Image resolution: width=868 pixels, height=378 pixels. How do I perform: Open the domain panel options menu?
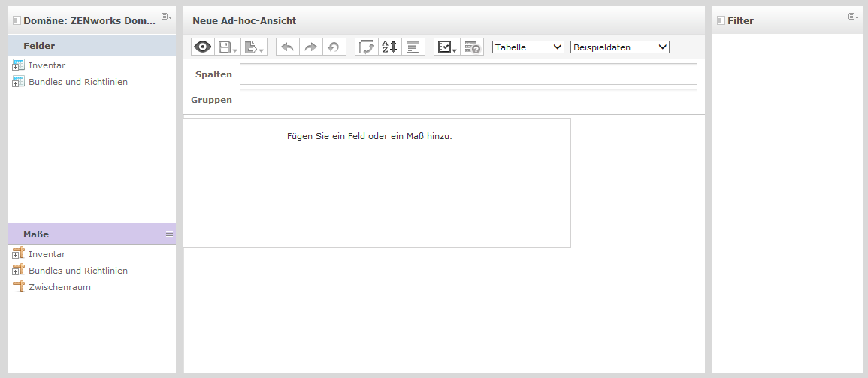[x=167, y=17]
